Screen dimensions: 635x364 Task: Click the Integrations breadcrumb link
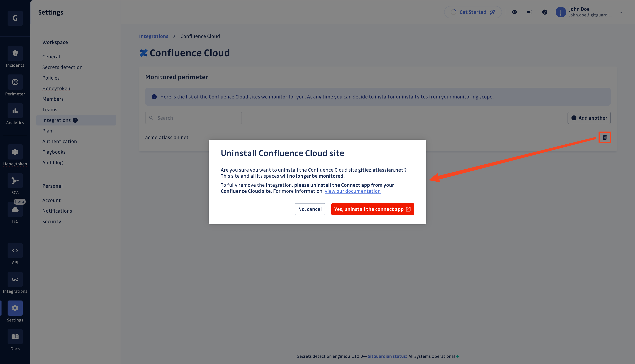(x=153, y=36)
